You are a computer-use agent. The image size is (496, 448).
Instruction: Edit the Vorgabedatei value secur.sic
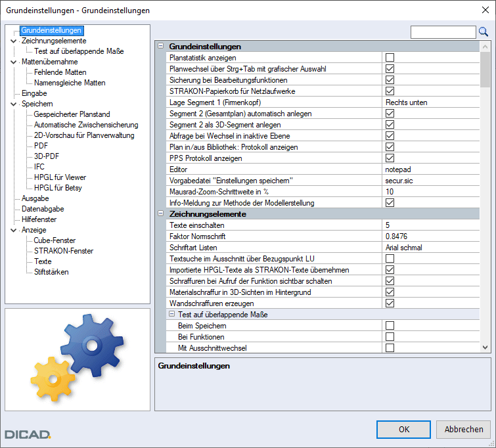(430, 181)
